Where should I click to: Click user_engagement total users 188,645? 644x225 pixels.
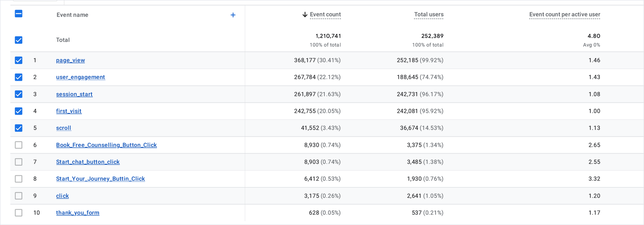[407, 77]
